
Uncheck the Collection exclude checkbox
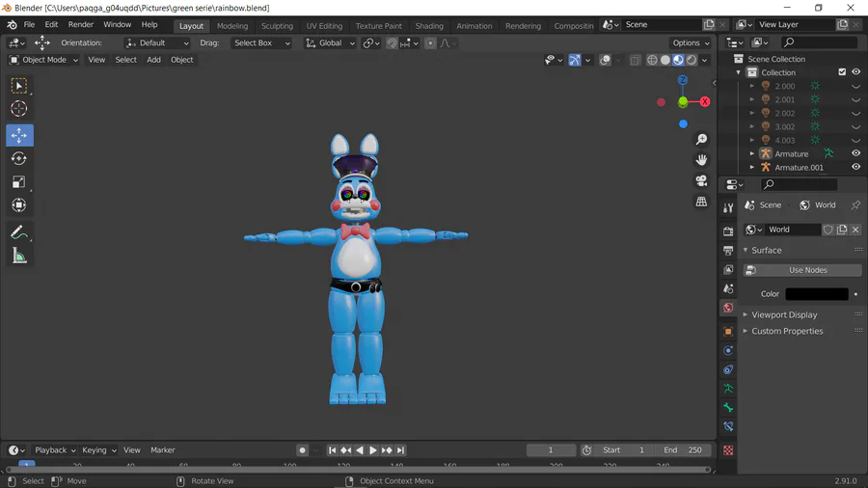coord(842,72)
